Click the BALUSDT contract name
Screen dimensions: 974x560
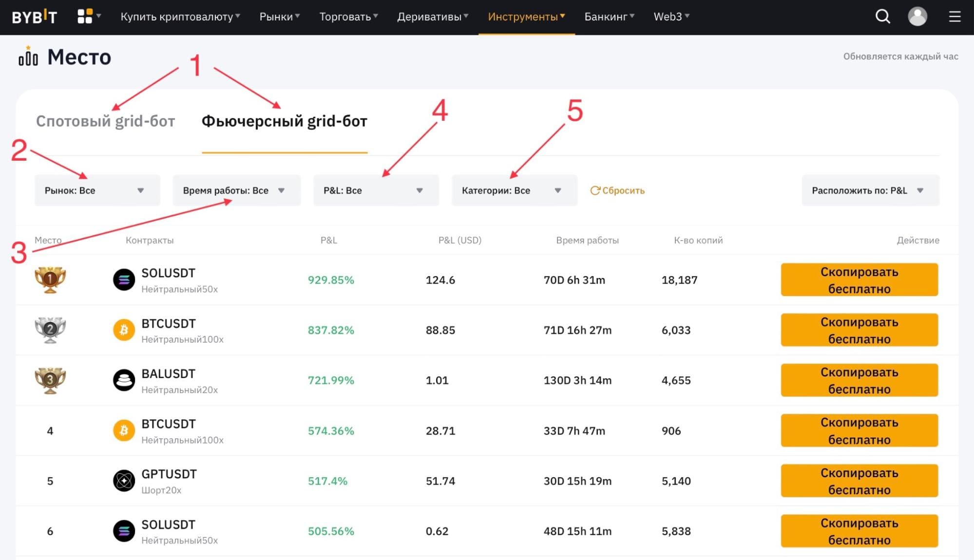(x=168, y=374)
